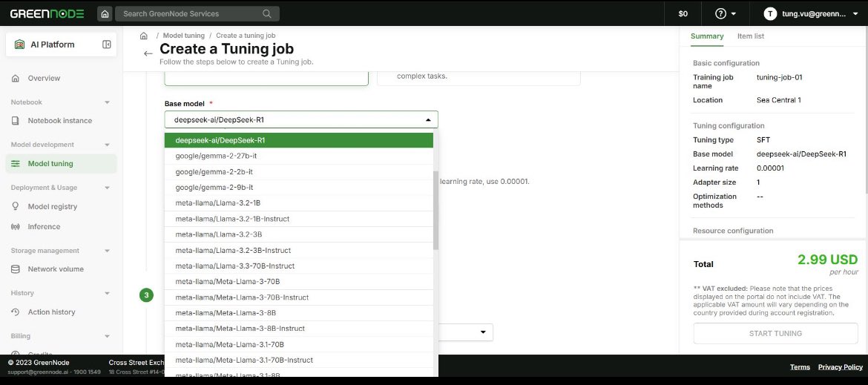
Task: Click the breadcrumb home icon
Action: (143, 36)
